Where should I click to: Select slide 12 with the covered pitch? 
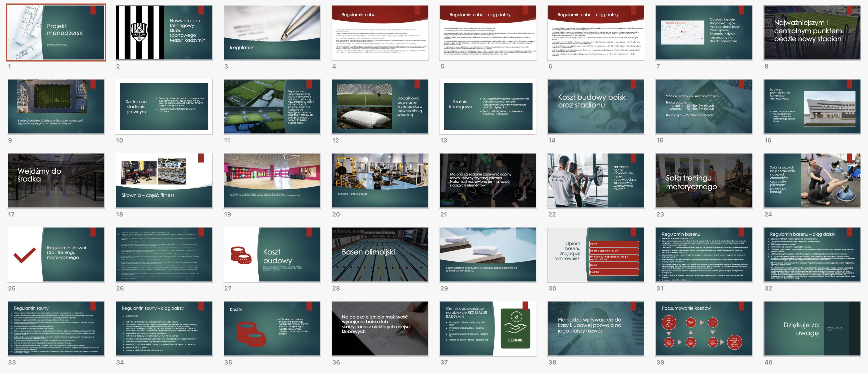380,106
